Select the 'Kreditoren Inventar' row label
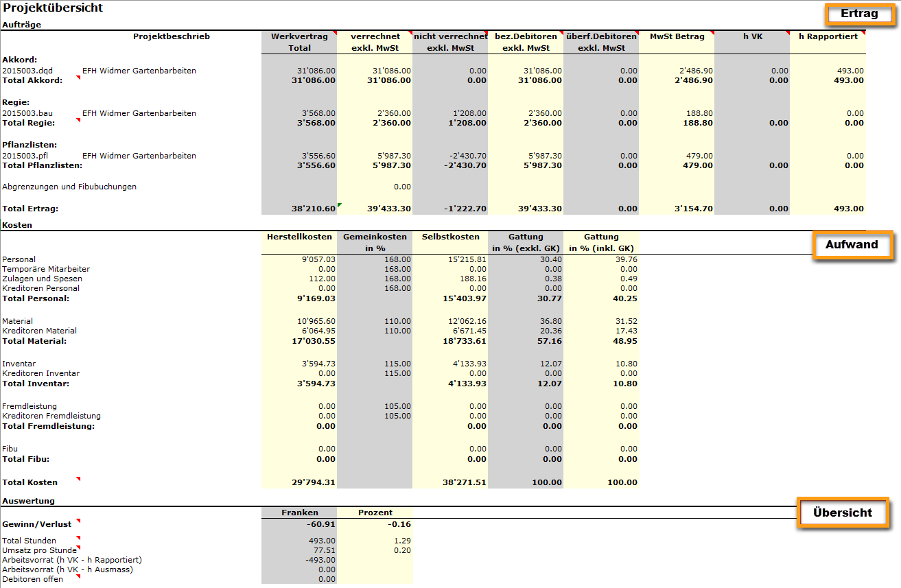 point(41,373)
